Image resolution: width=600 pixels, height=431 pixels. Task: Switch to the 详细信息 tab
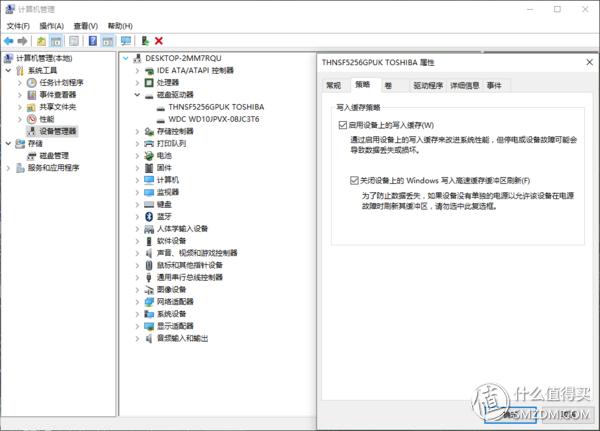pos(464,86)
